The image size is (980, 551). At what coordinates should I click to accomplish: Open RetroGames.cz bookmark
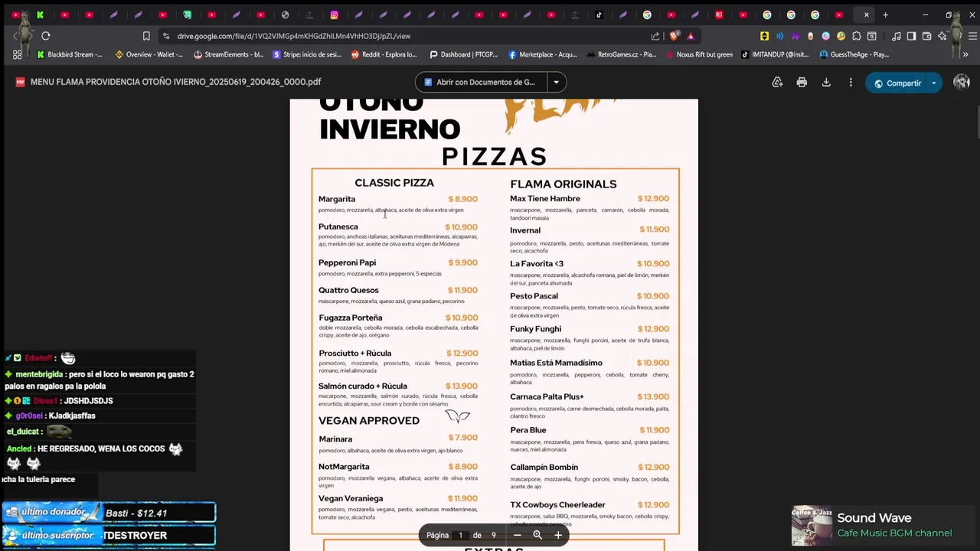click(622, 54)
